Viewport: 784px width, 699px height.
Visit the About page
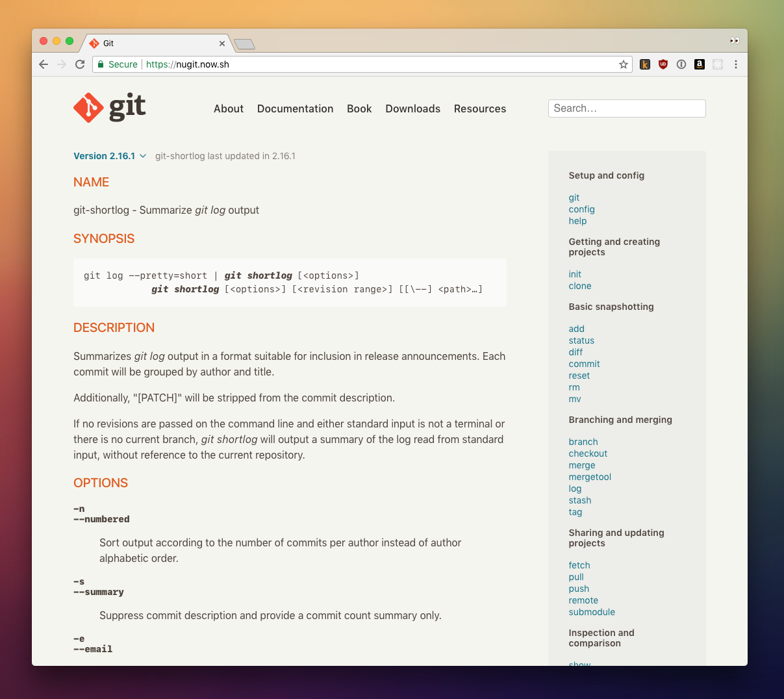click(x=229, y=108)
